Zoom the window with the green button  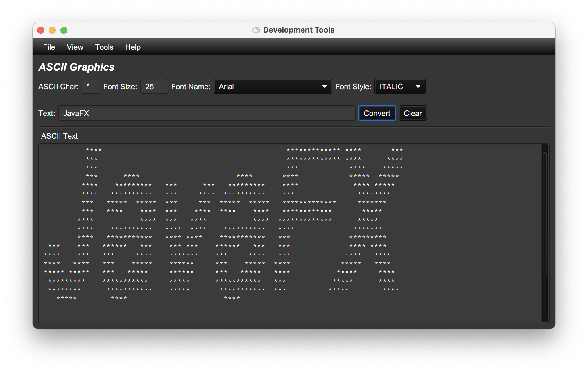point(64,30)
